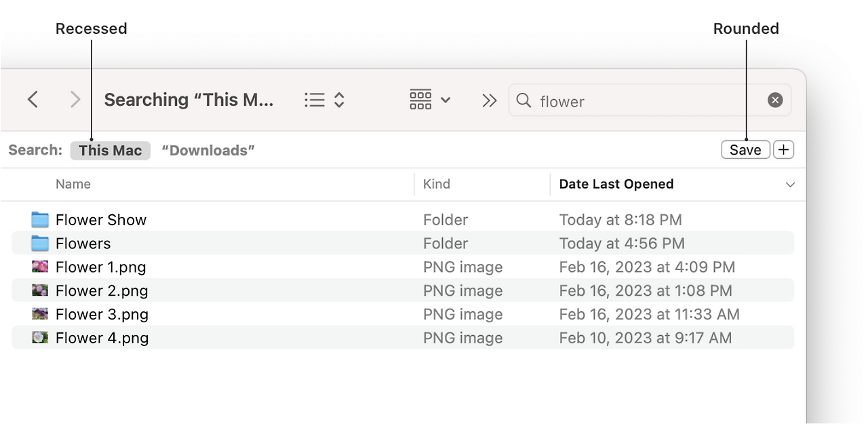Sort by the Kind column header
This screenshot has height=424, width=868.
(437, 184)
